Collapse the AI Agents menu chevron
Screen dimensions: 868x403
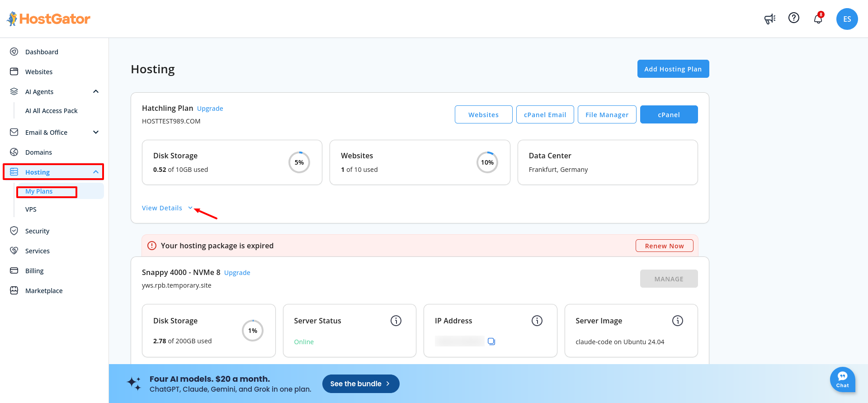[96, 91]
